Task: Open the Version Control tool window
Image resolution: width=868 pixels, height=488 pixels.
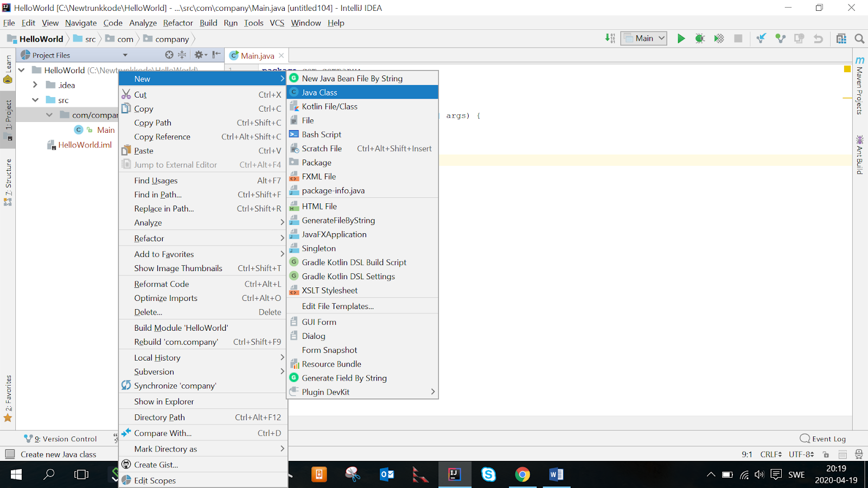Action: [61, 439]
